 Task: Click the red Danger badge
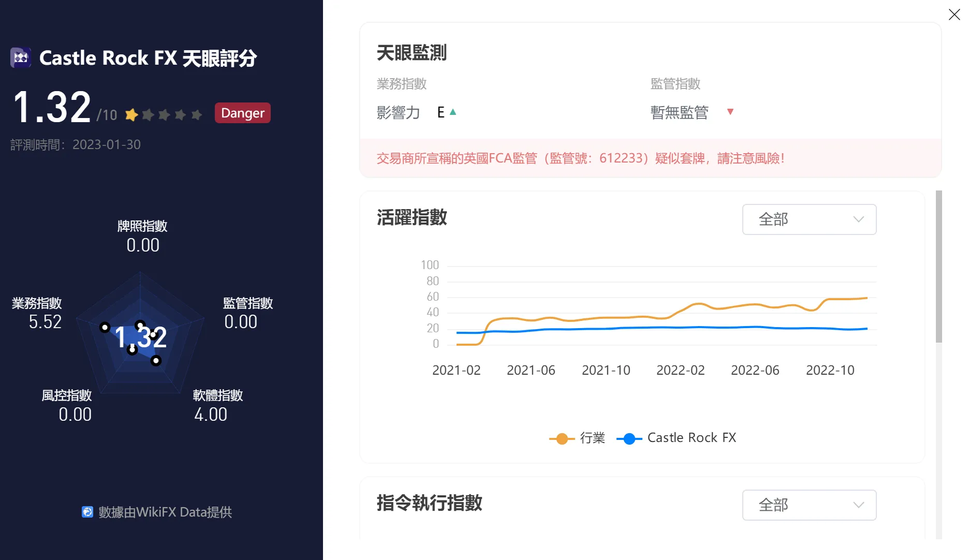pyautogui.click(x=243, y=113)
